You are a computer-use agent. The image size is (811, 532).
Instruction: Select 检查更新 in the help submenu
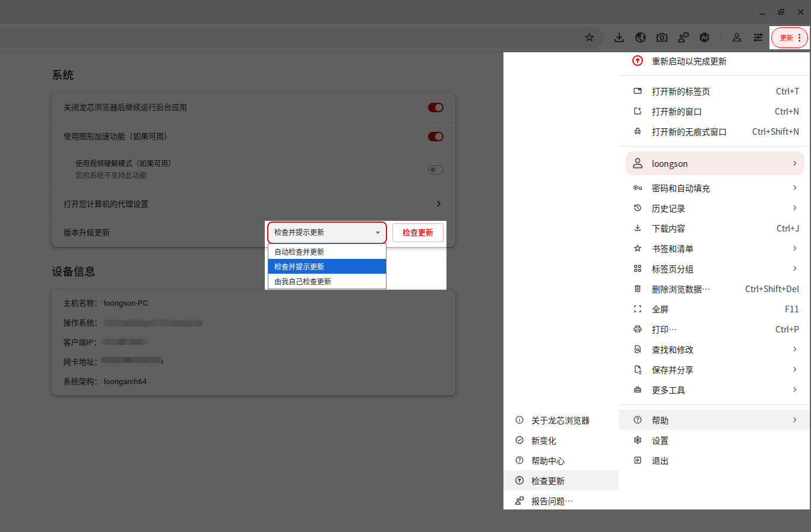548,481
